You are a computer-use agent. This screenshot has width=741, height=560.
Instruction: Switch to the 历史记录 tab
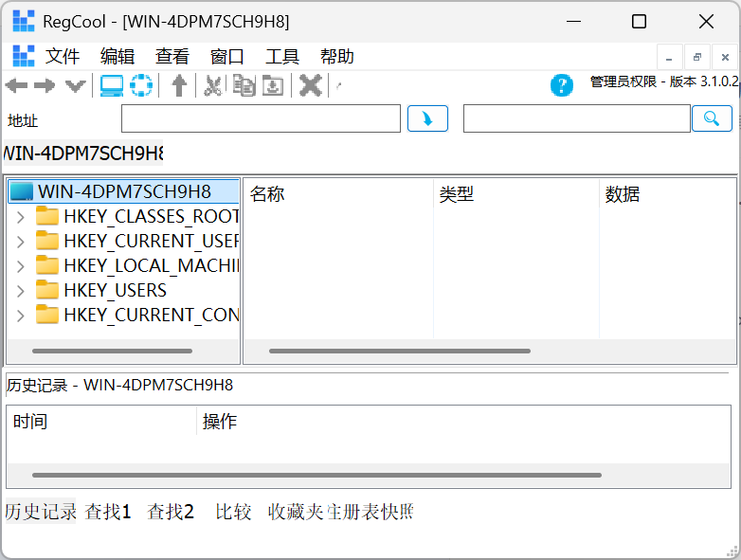pos(41,512)
